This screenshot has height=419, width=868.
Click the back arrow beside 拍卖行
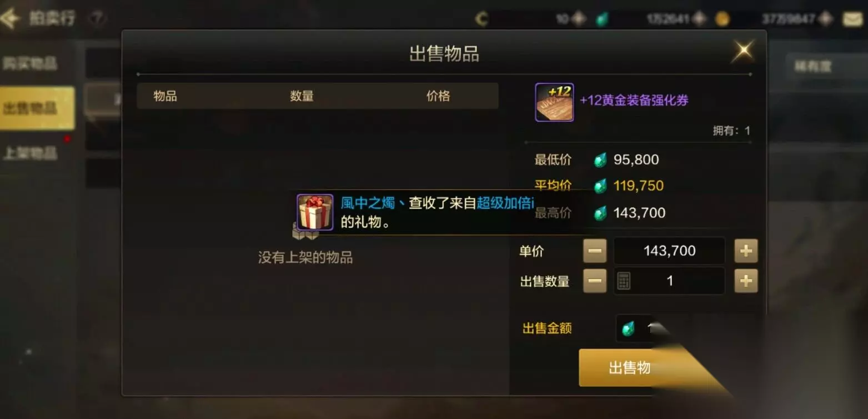[9, 18]
